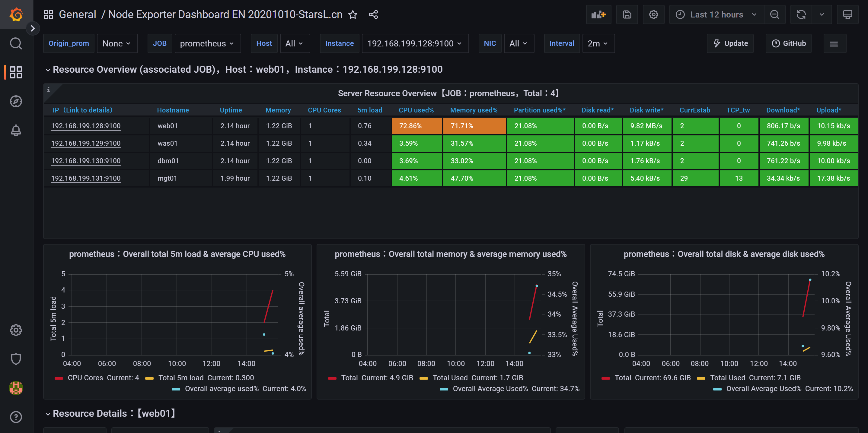The width and height of the screenshot is (868, 433).
Task: Open the Dashboards sidebar icon
Action: (x=16, y=72)
